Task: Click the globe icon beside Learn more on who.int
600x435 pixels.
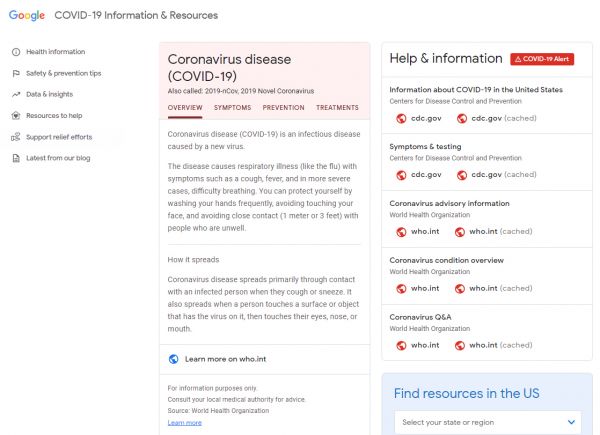Action: click(x=174, y=359)
